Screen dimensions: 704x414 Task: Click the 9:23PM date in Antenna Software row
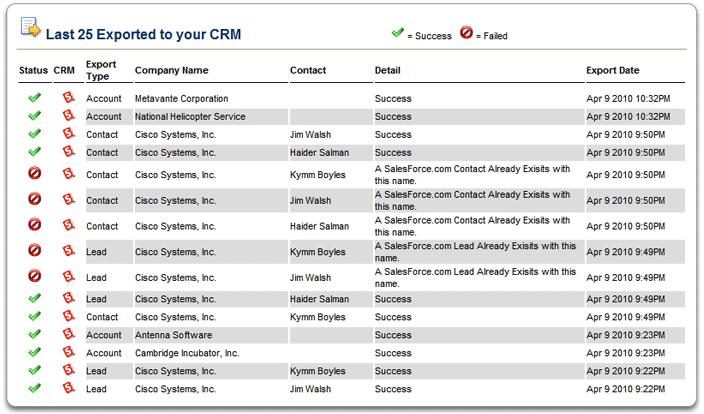[625, 335]
